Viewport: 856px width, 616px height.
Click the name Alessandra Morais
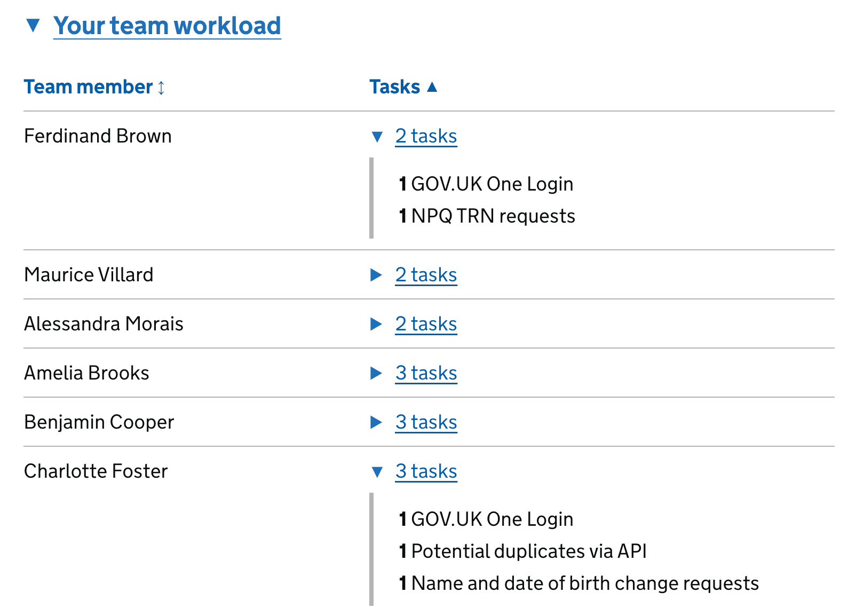coord(104,324)
